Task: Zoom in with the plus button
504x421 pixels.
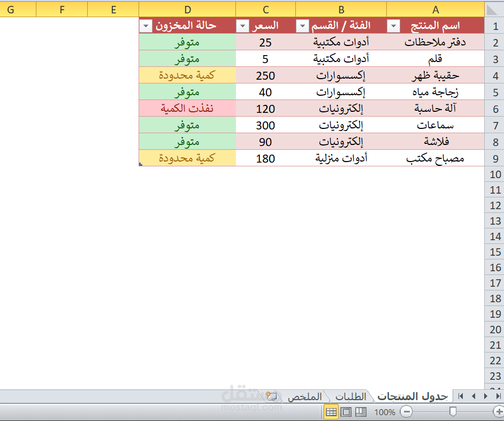Action: pos(499,412)
